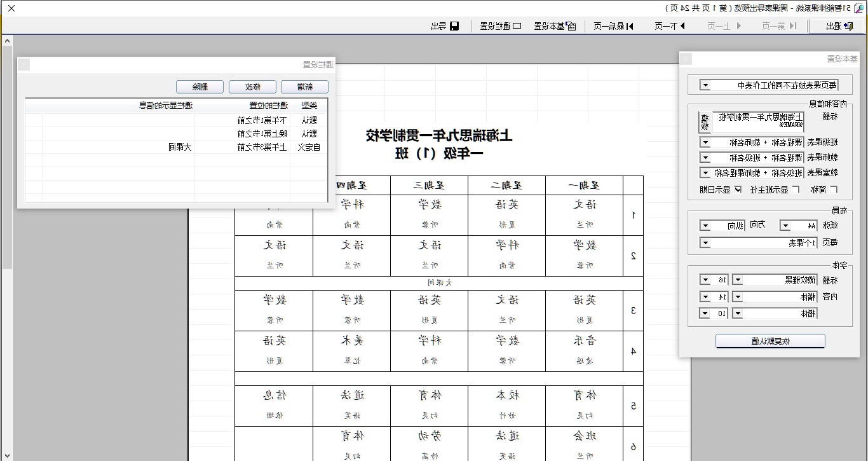The height and width of the screenshot is (461, 868).
Task: Open the 纸张 A4 paper dropdown
Action: tap(785, 226)
